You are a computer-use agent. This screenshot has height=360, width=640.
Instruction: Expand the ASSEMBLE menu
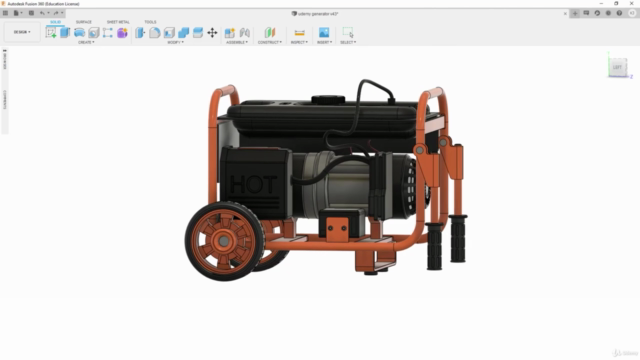(237, 42)
